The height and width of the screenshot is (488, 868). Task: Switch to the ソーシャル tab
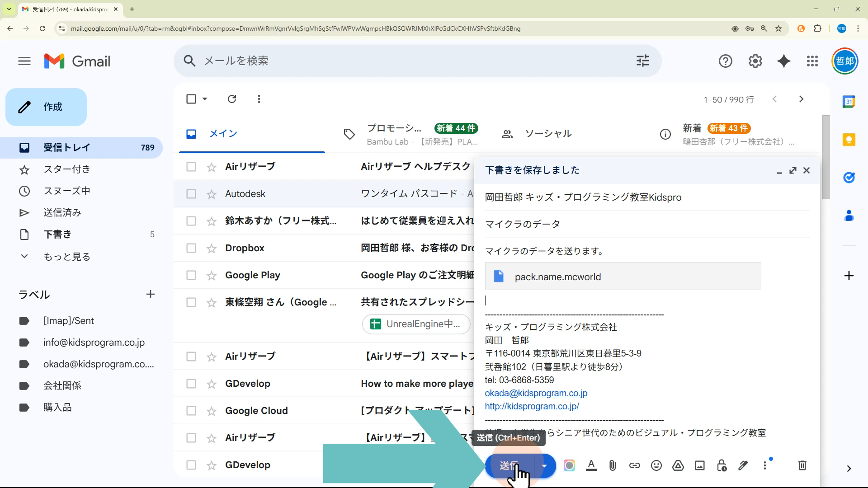coord(548,134)
